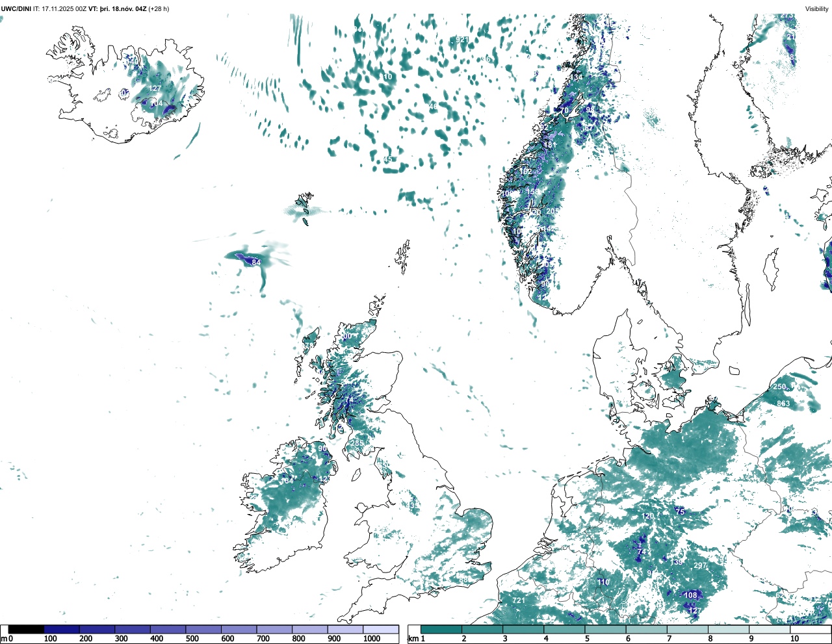832x644 pixels.
Task: Click the 'm' unit label on legend
Action: click(x=4, y=639)
